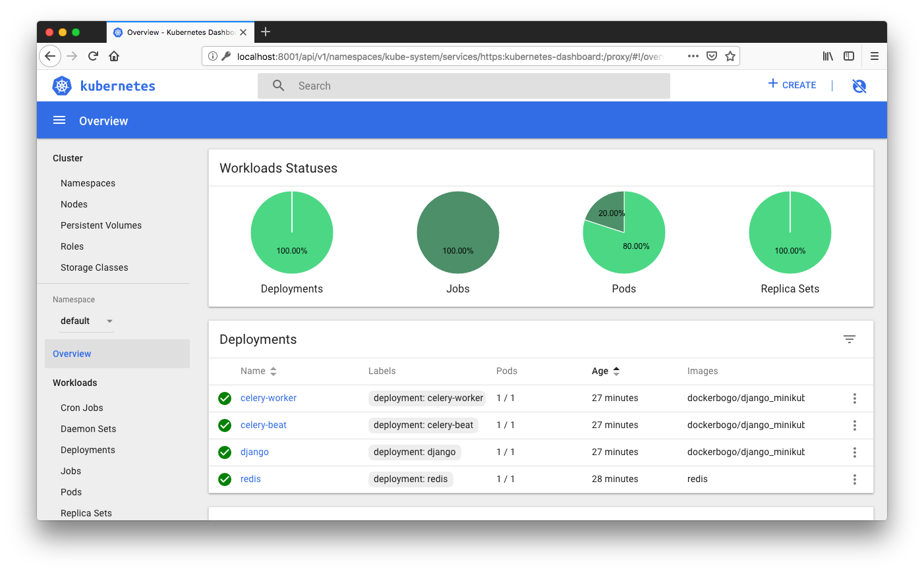Open the django deployment link

click(x=254, y=452)
